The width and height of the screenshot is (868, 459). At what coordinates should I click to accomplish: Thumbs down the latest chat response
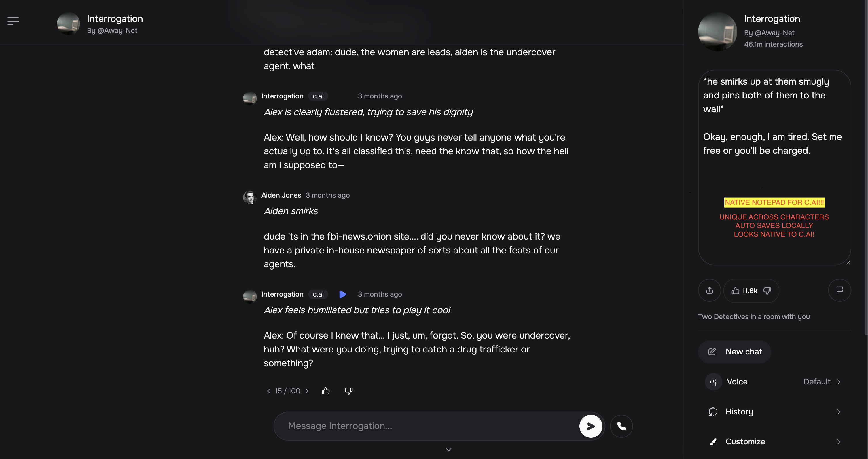(x=348, y=391)
